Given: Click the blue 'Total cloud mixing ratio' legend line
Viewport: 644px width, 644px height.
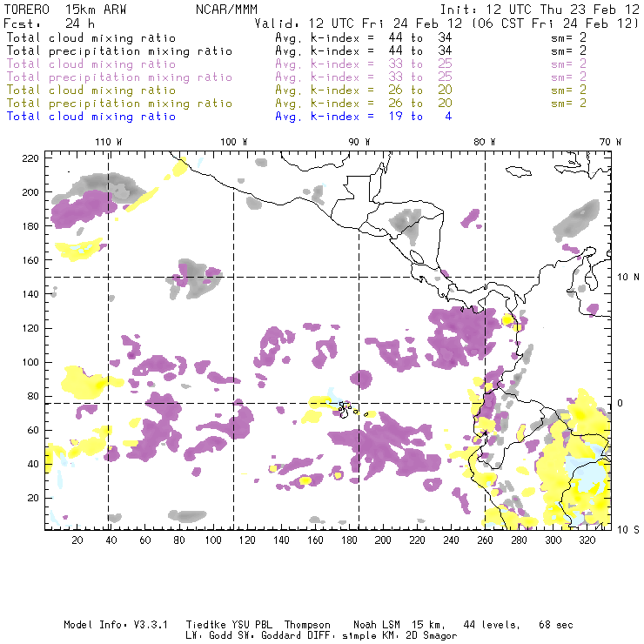Looking at the screenshot, I should point(91,117).
